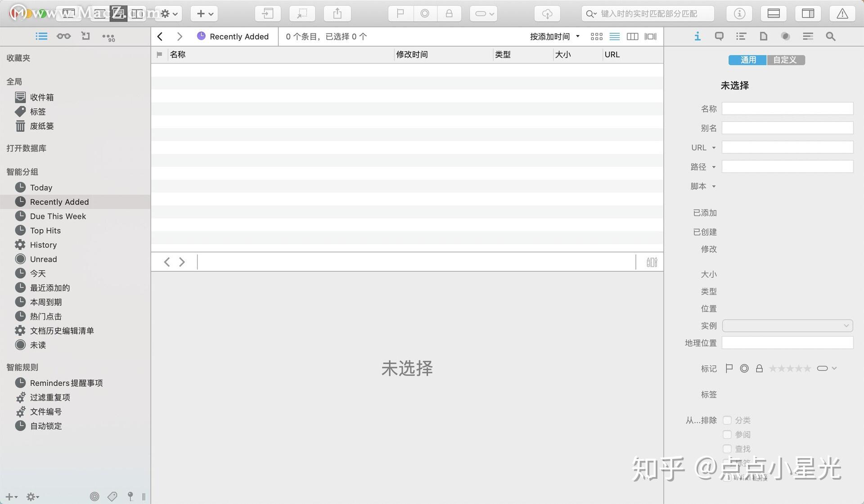Check the 查找 exclusion option

727,449
